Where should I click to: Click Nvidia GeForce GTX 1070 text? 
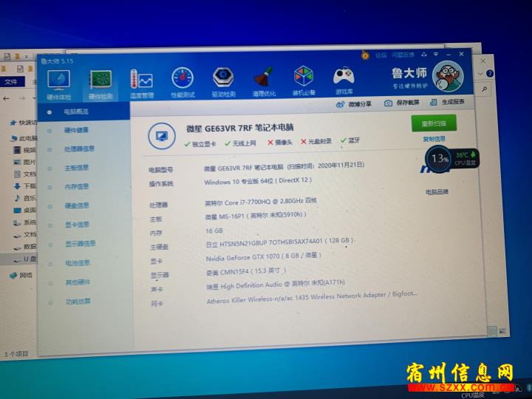(x=263, y=256)
